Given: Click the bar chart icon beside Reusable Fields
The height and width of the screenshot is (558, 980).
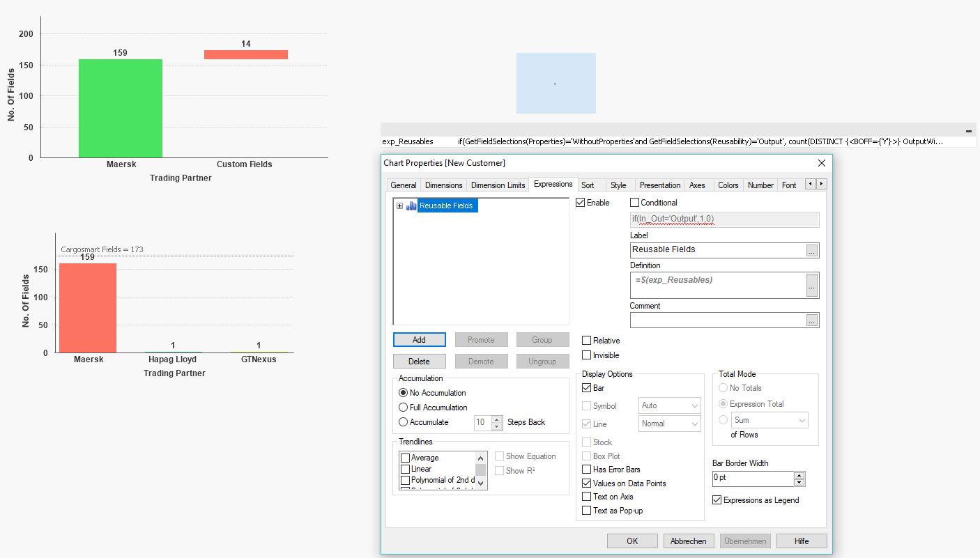Looking at the screenshot, I should tap(411, 206).
